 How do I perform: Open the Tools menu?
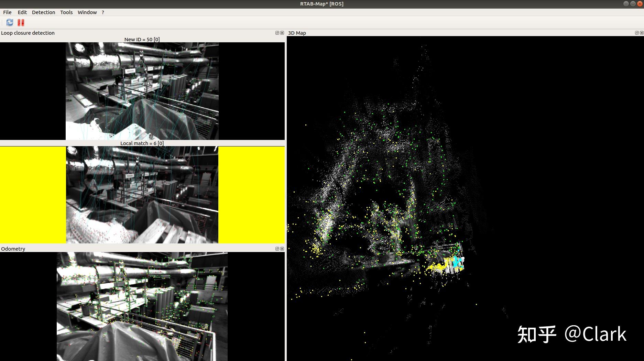coord(66,12)
